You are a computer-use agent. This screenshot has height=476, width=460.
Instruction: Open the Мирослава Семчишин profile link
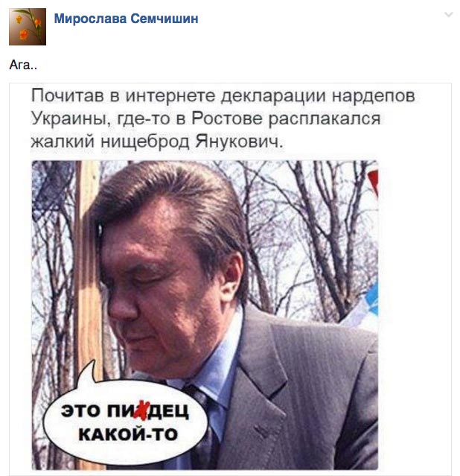(x=127, y=19)
